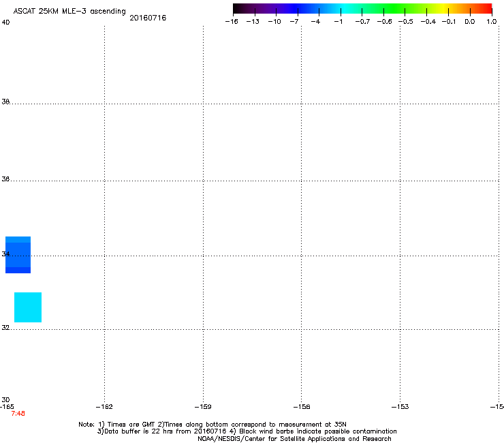The image size is (504, 443).
Task: Select the date label 20160716
Action: [x=148, y=18]
